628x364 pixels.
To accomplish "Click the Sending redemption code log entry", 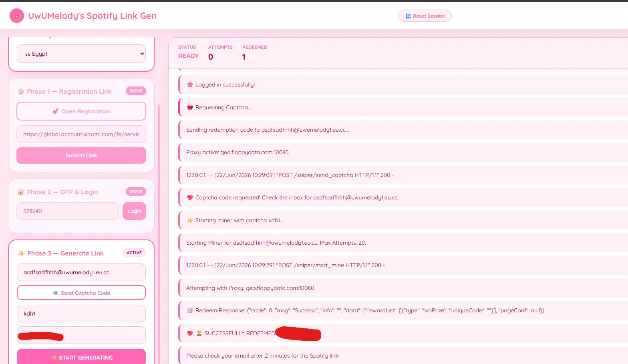I will pyautogui.click(x=403, y=130).
